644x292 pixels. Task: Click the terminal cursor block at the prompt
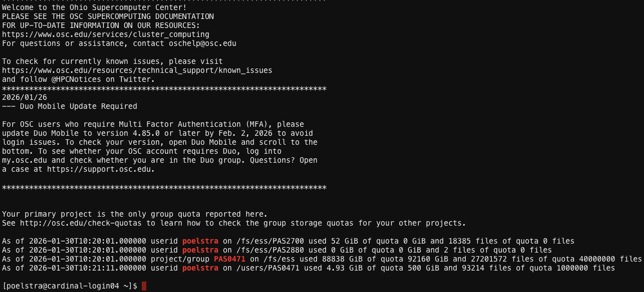144,286
